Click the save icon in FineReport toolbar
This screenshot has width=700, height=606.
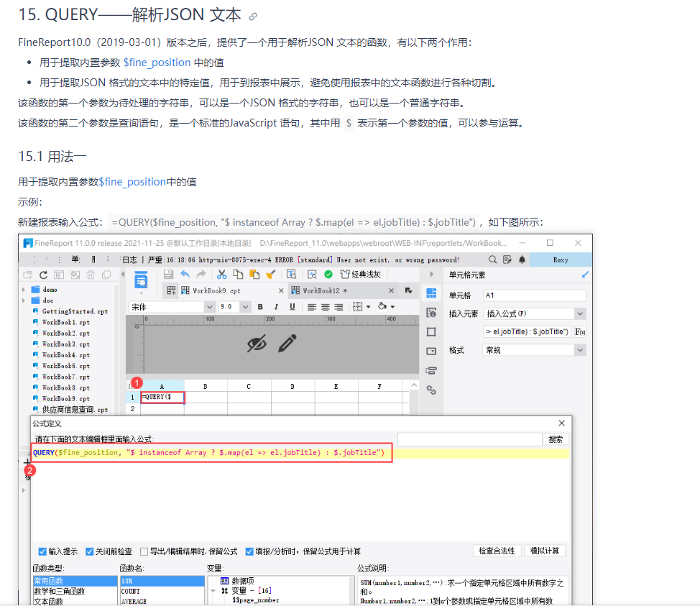(x=168, y=274)
